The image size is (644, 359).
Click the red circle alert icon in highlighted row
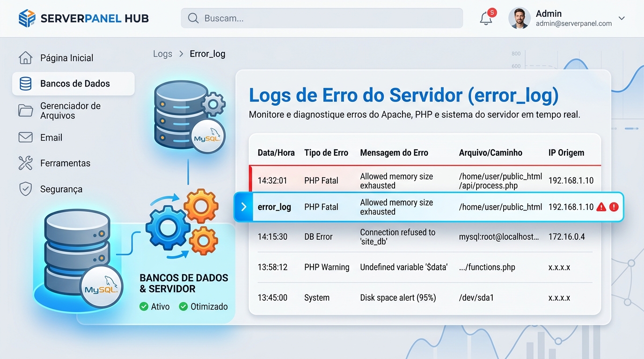(614, 207)
